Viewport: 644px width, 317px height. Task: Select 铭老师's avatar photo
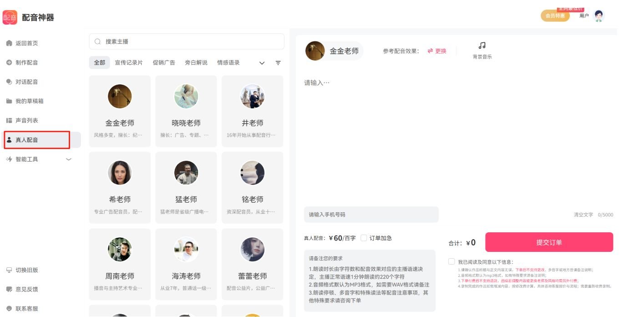point(253,173)
